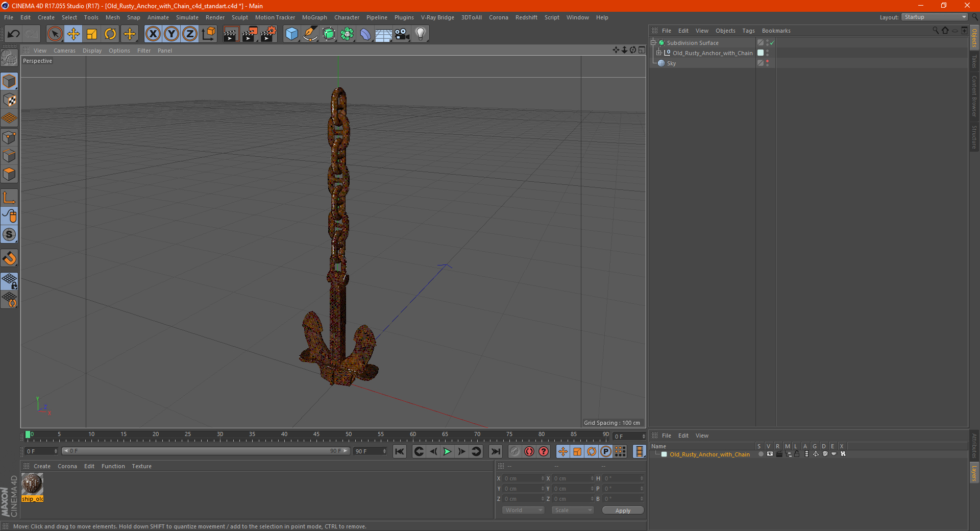Toggle Subdivision Surface green enable checkmark
The width and height of the screenshot is (980, 531).
click(772, 43)
